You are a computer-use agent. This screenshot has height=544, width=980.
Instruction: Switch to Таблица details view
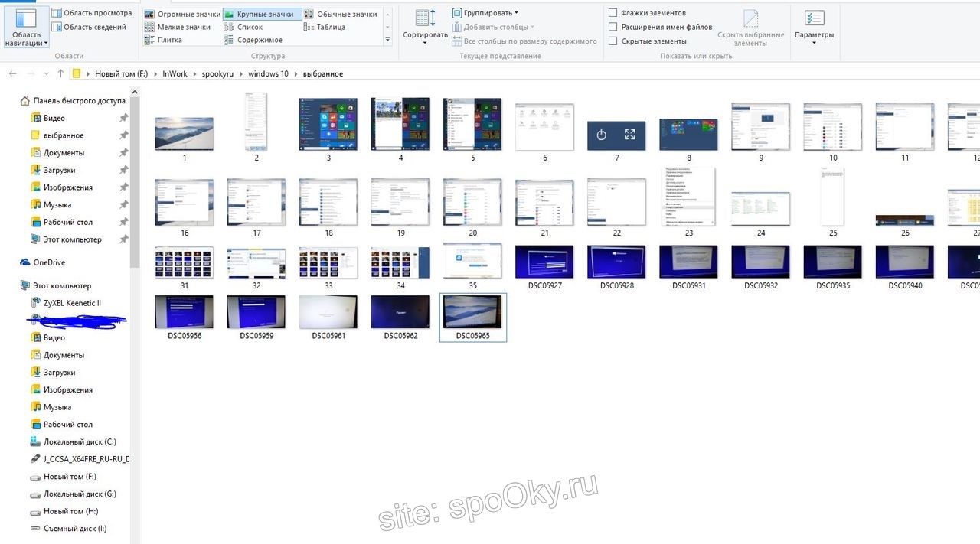325,27
